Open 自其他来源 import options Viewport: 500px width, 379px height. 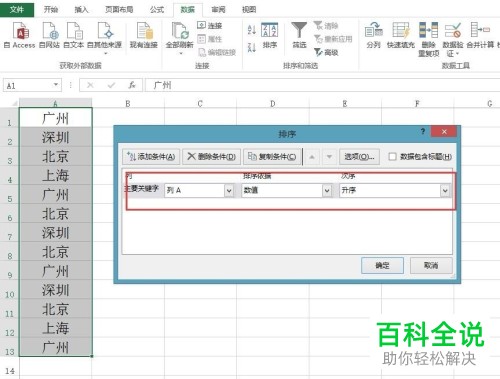(105, 37)
